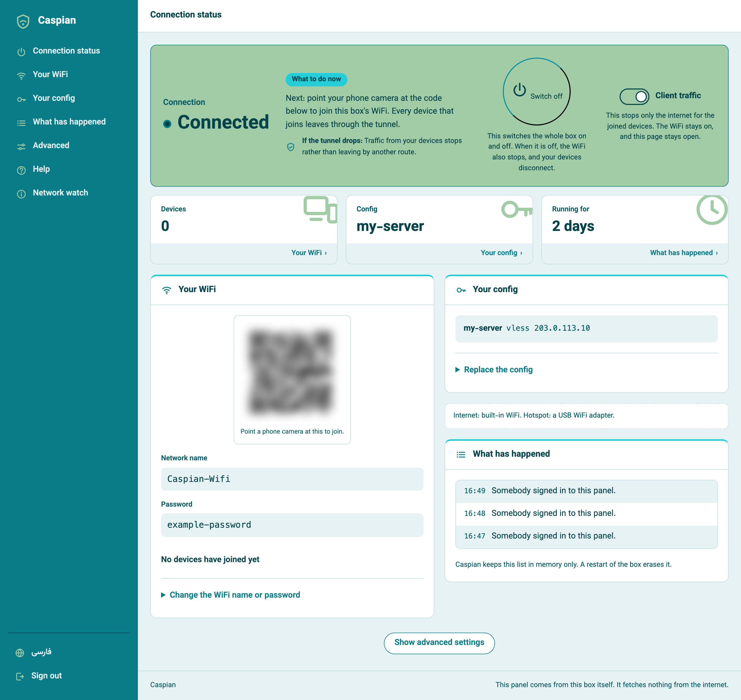
Task: Open the Your config sidebar page
Action: click(54, 98)
